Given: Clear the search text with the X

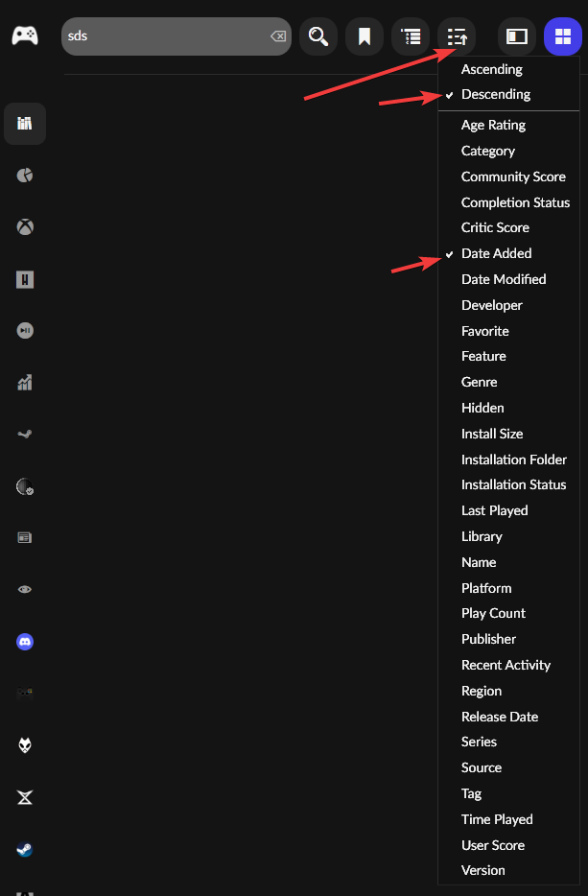Looking at the screenshot, I should [278, 35].
